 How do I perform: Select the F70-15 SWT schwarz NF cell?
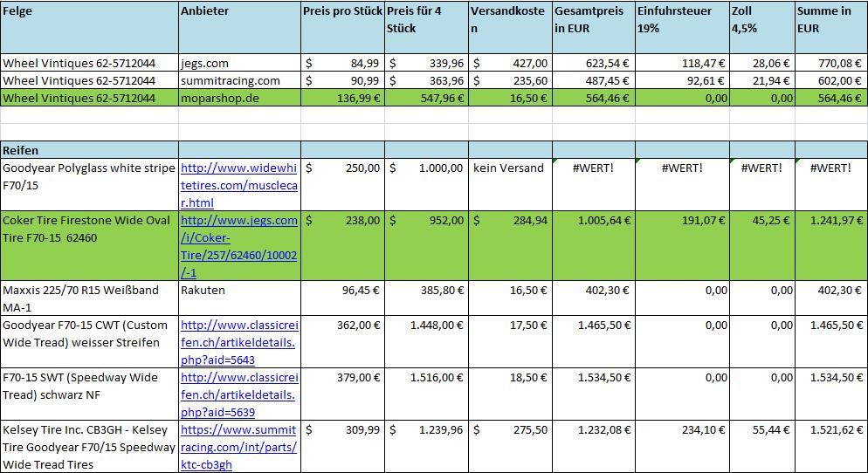[x=90, y=394]
